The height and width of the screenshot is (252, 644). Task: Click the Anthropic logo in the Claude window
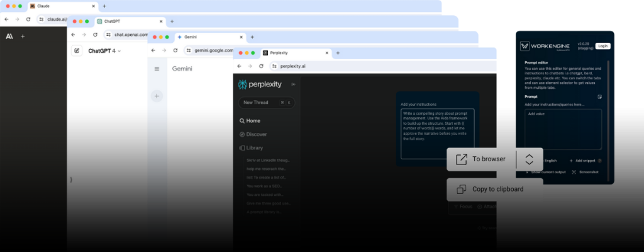tap(9, 37)
